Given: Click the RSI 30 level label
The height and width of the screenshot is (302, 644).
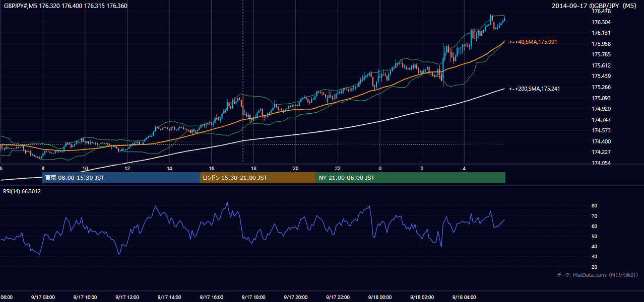Looking at the screenshot, I should coord(595,257).
